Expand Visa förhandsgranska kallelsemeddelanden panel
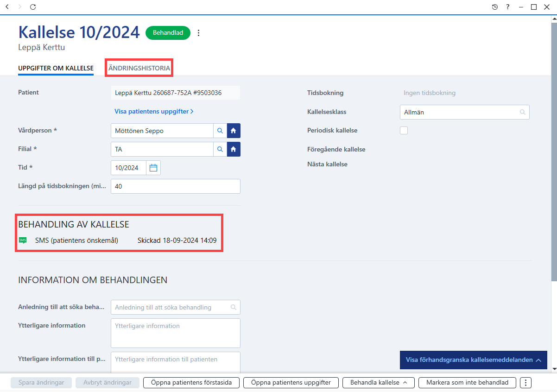 [x=473, y=360]
